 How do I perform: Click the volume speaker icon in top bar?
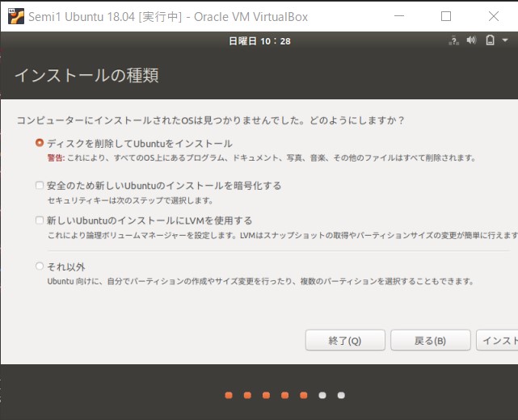pyautogui.click(x=471, y=40)
